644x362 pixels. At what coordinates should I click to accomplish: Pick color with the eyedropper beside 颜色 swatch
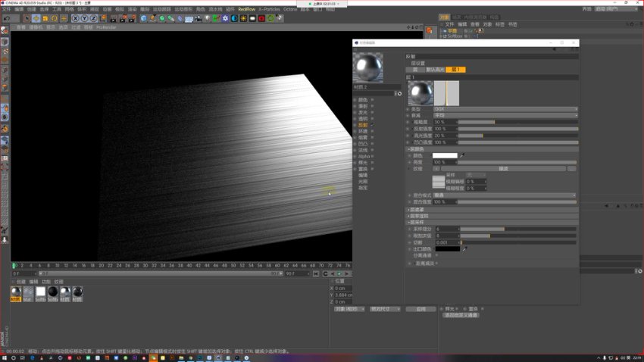462,155
